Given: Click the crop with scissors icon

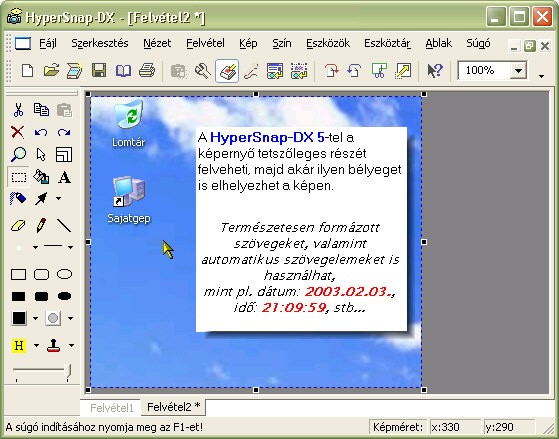Looking at the screenshot, I should (x=379, y=71).
